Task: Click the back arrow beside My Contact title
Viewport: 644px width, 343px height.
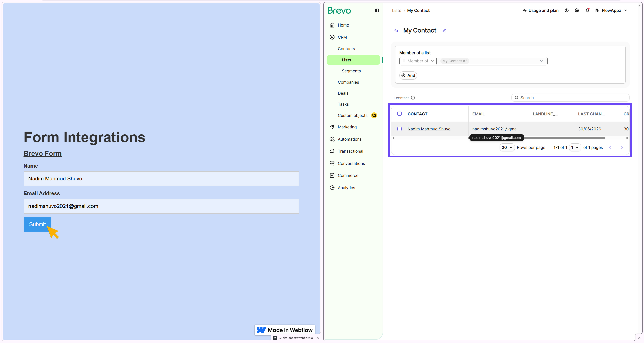Action: click(396, 31)
